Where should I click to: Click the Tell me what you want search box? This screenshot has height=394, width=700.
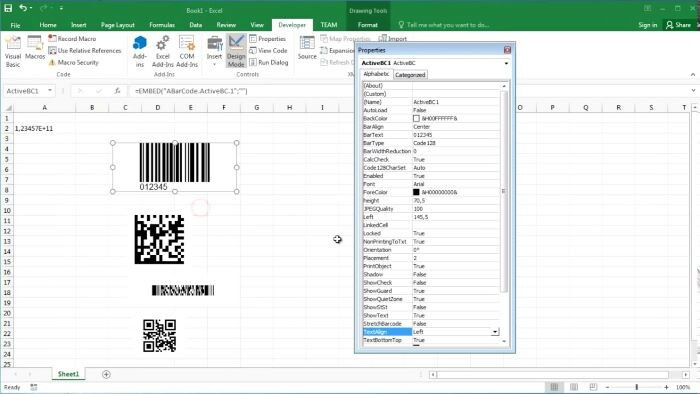444,25
